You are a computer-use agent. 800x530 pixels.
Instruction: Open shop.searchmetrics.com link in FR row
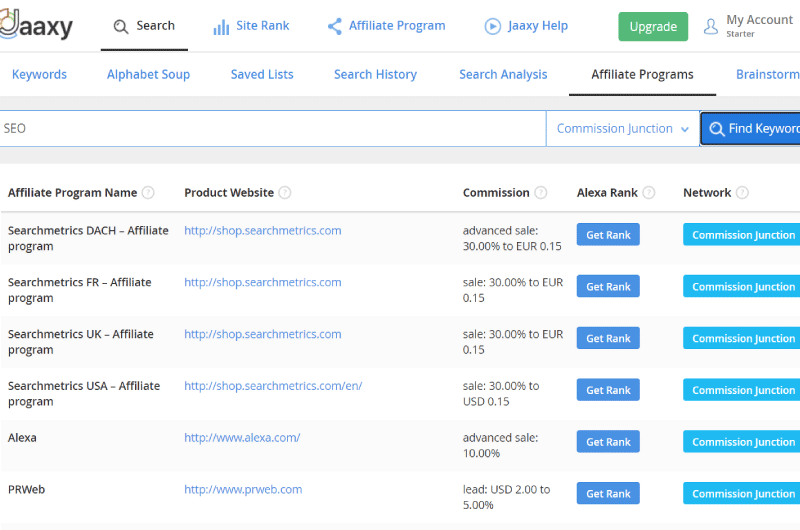pos(263,282)
